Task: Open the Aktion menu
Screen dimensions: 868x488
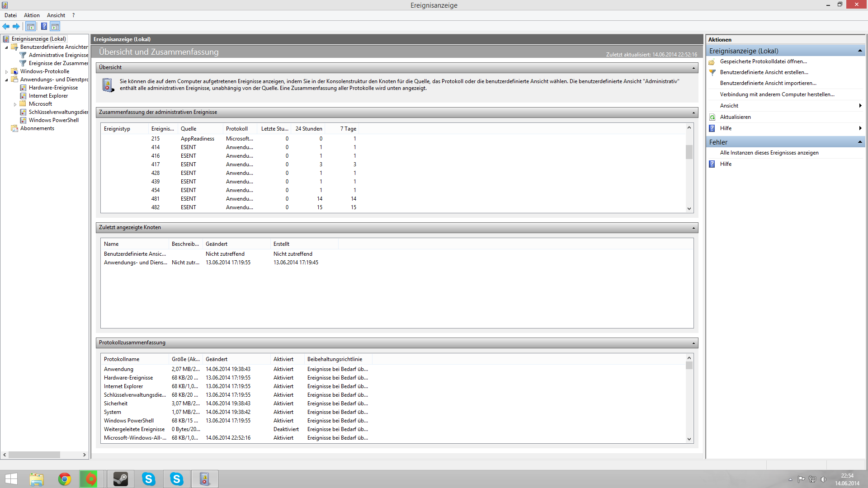Action: point(32,15)
